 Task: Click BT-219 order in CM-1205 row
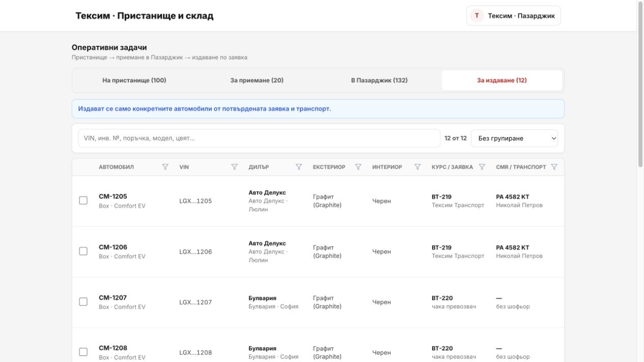pos(441,197)
